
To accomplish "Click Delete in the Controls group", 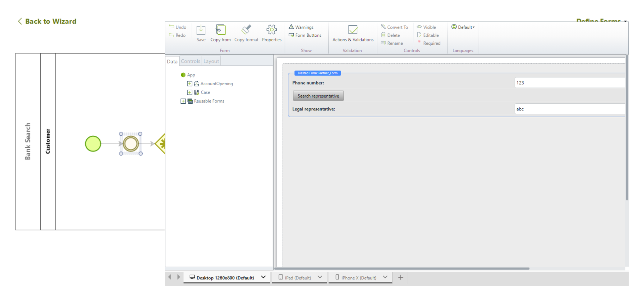I will pyautogui.click(x=391, y=35).
